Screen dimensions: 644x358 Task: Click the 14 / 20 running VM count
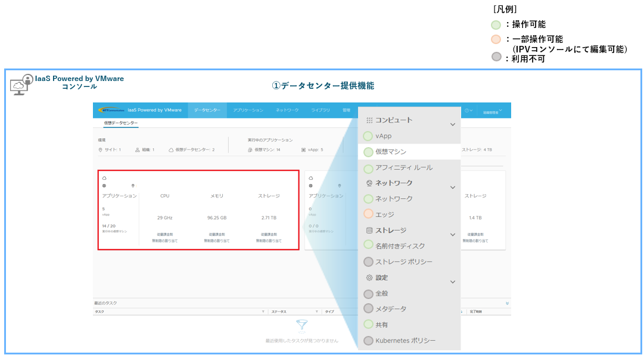109,226
